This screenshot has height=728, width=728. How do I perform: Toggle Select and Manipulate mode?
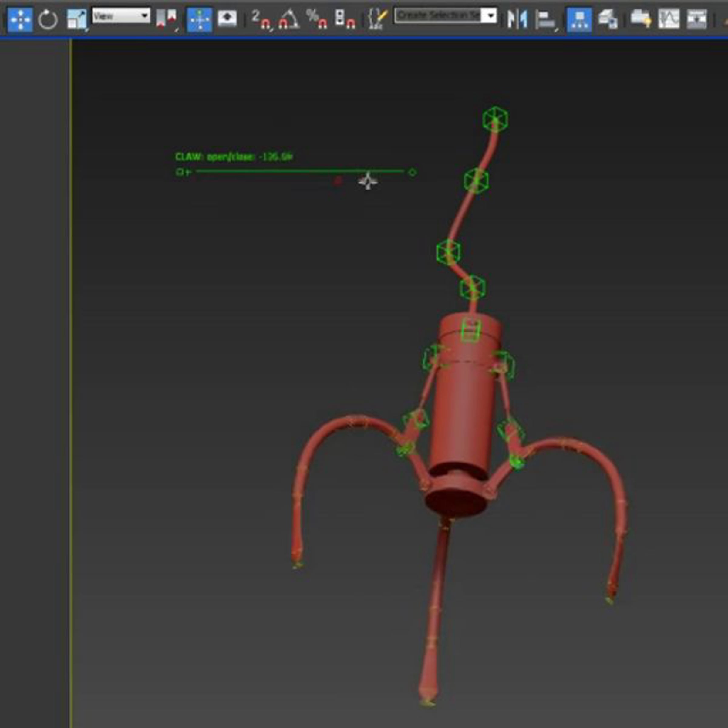point(199,20)
